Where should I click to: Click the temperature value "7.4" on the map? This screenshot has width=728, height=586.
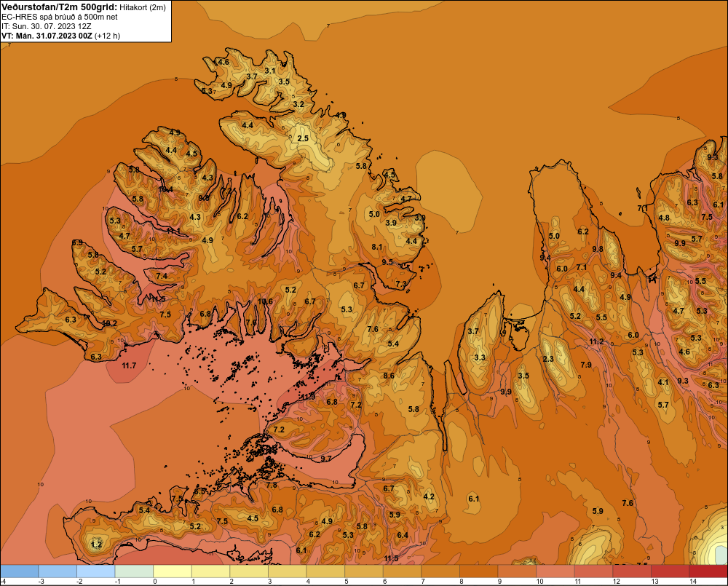coord(162,276)
